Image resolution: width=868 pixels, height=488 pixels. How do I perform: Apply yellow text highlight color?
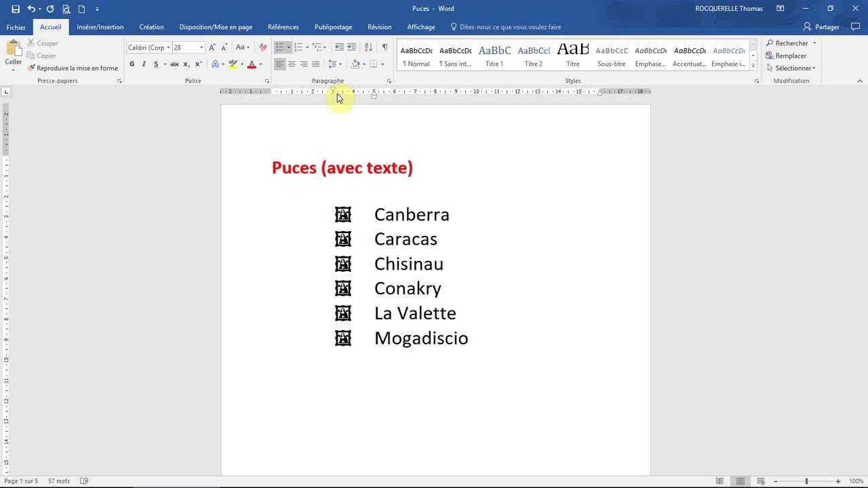233,64
